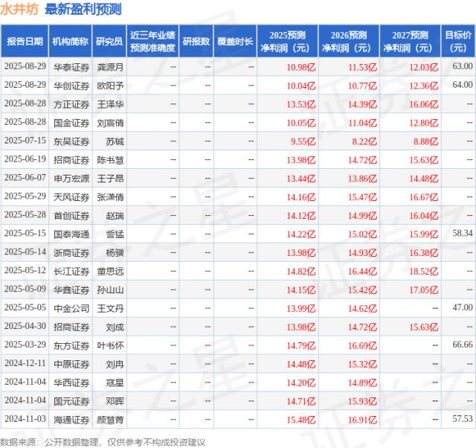This screenshot has width=476, height=448.
Task: Click analyst name 孙山山
Action: tap(110, 289)
